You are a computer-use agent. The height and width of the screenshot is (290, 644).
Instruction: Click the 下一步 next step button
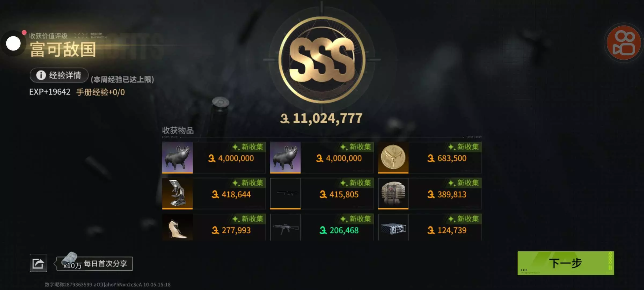coord(566,263)
